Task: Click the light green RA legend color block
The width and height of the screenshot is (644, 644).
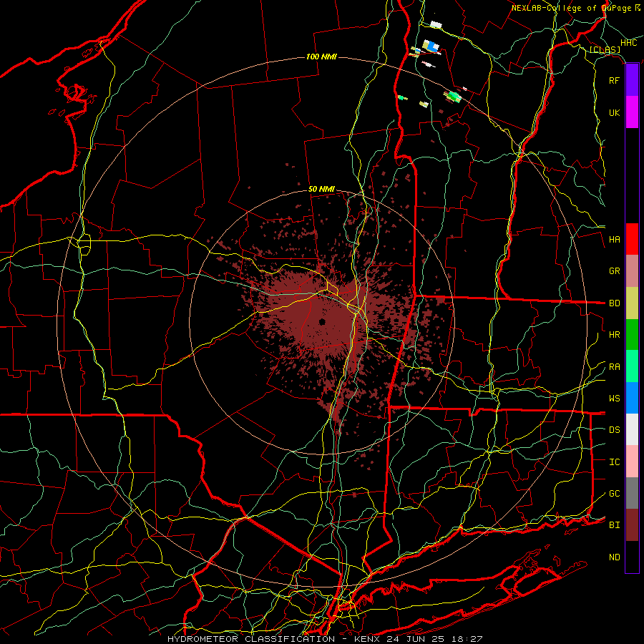Action: (x=632, y=366)
